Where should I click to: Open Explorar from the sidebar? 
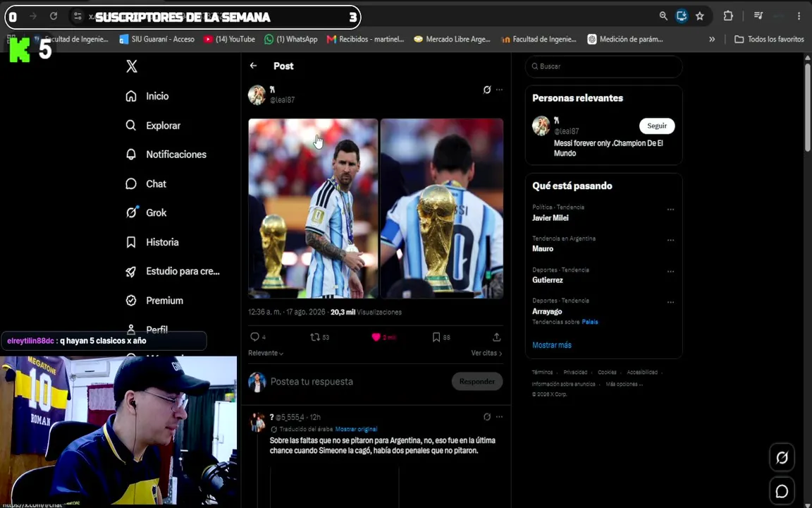click(x=153, y=126)
